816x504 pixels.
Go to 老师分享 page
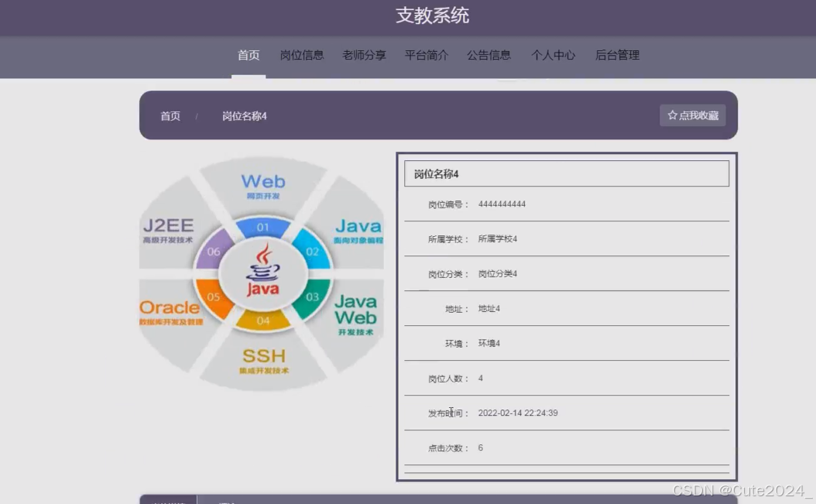364,55
